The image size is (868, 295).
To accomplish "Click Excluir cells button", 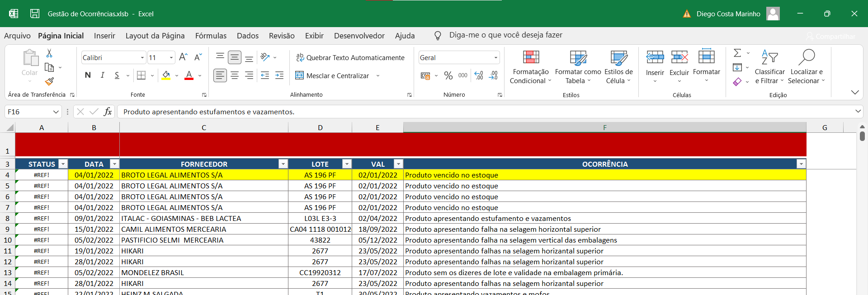I will coord(679,66).
